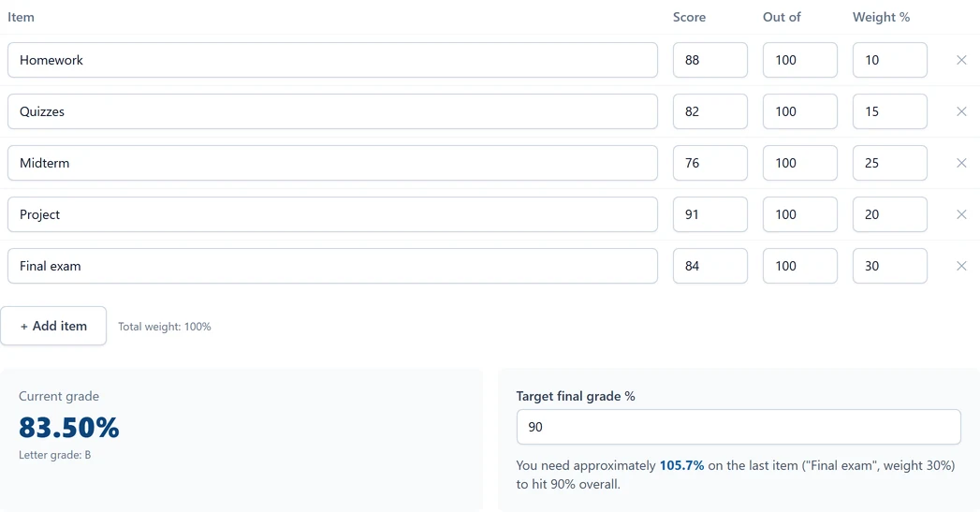
Task: Select the Target final grade input
Action: [739, 427]
